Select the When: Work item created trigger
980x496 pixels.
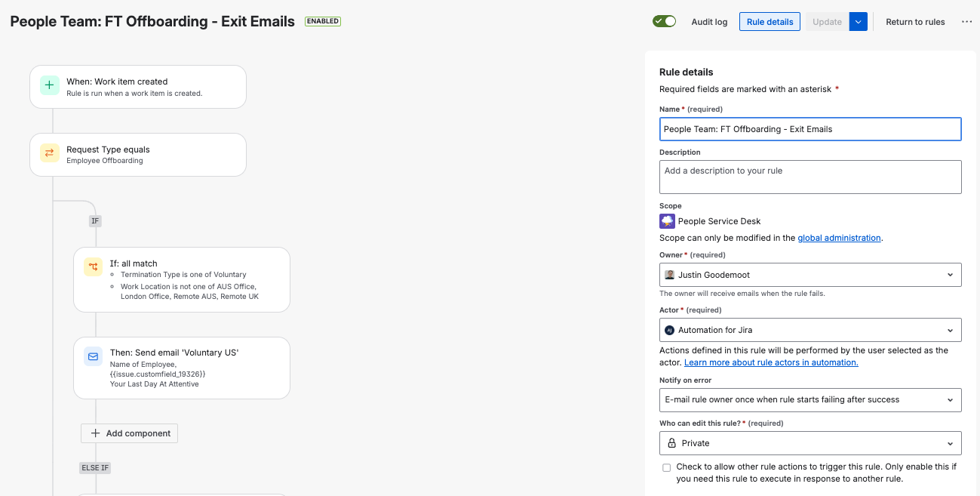tap(138, 87)
